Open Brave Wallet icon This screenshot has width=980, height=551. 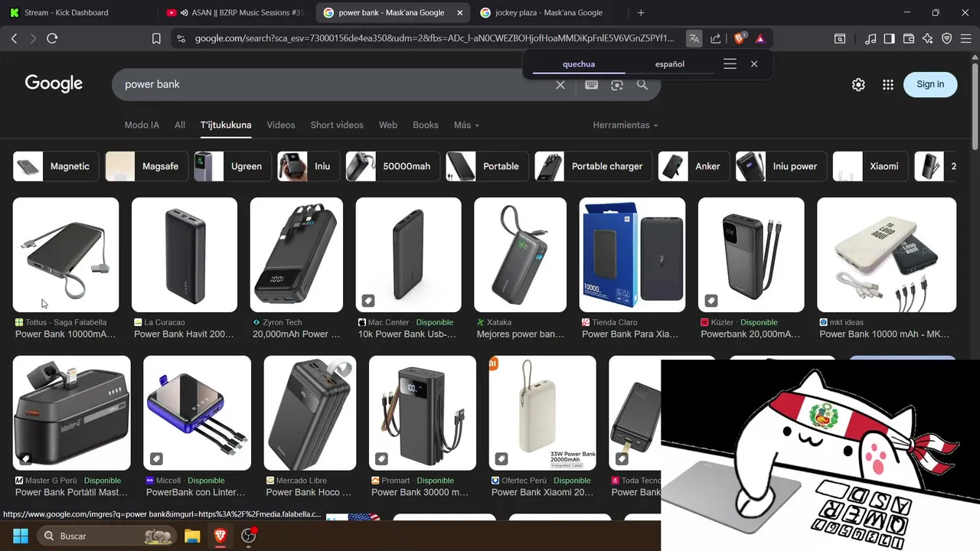[909, 38]
